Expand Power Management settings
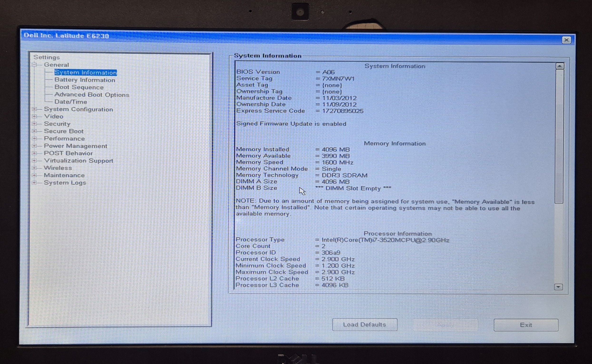The width and height of the screenshot is (592, 364). (34, 146)
